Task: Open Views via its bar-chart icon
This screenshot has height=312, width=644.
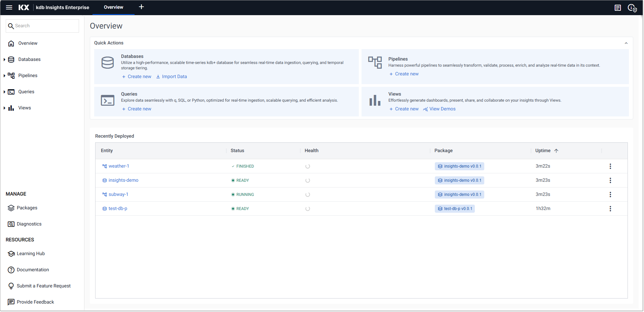Action: tap(11, 108)
